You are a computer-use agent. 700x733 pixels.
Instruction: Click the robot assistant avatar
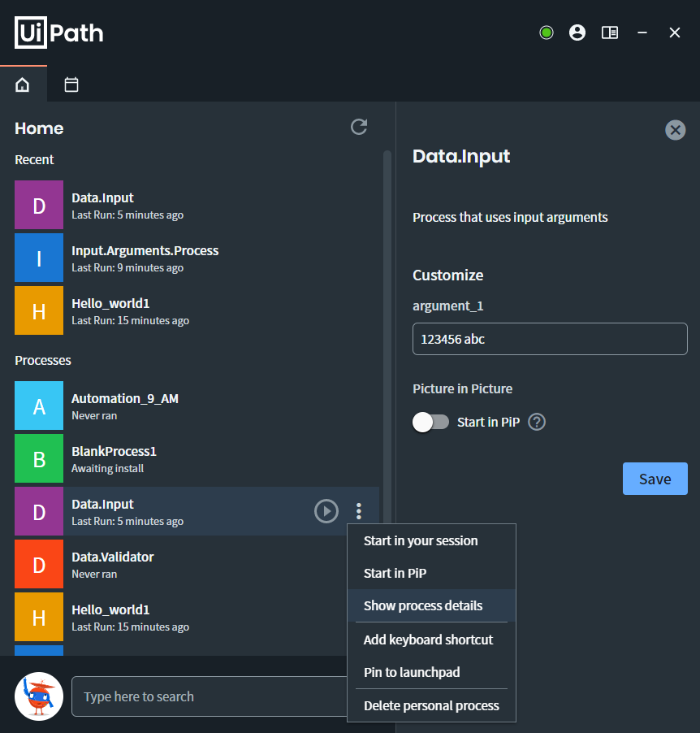pyautogui.click(x=39, y=696)
